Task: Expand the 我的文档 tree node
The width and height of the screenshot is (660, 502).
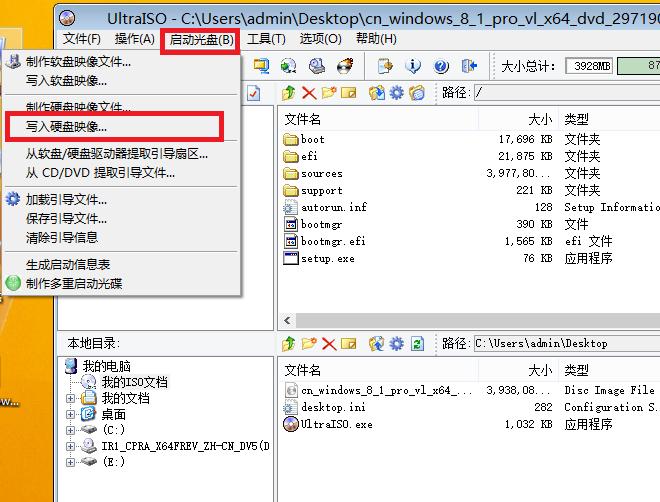Action: click(71, 398)
